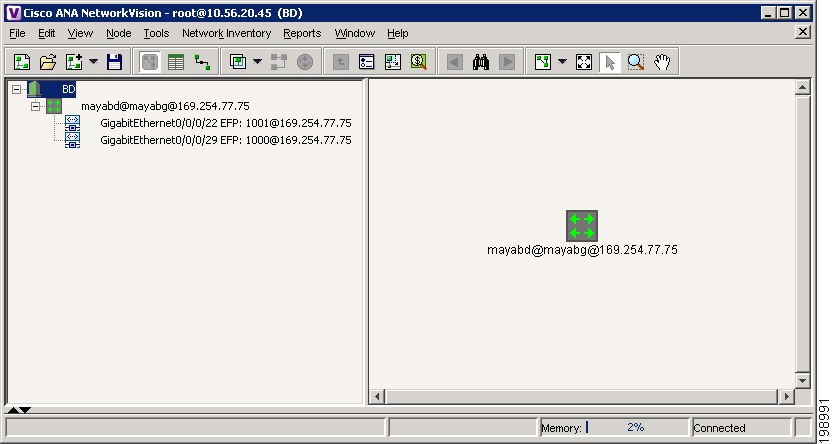
Task: Collapse the BD root tree node
Action: [17, 89]
